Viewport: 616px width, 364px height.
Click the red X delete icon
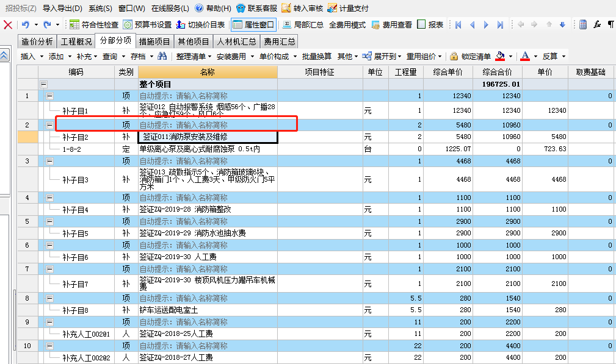coord(7,25)
